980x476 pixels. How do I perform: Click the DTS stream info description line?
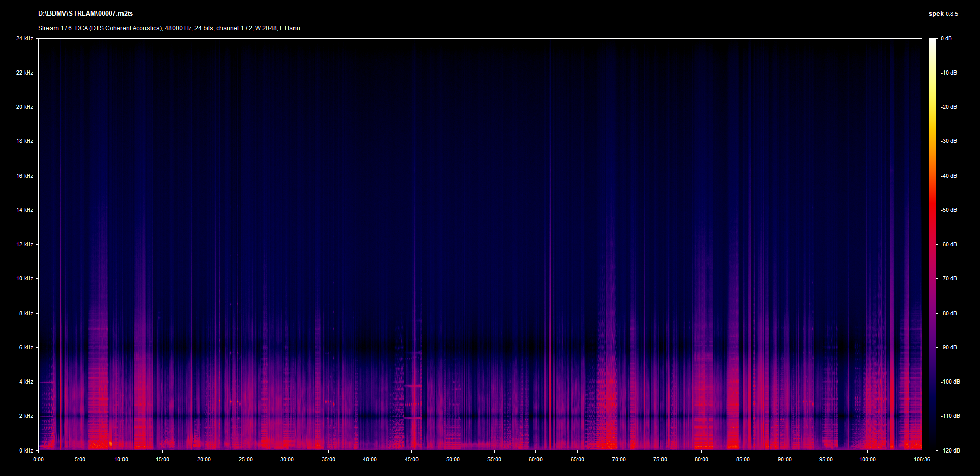tap(169, 28)
